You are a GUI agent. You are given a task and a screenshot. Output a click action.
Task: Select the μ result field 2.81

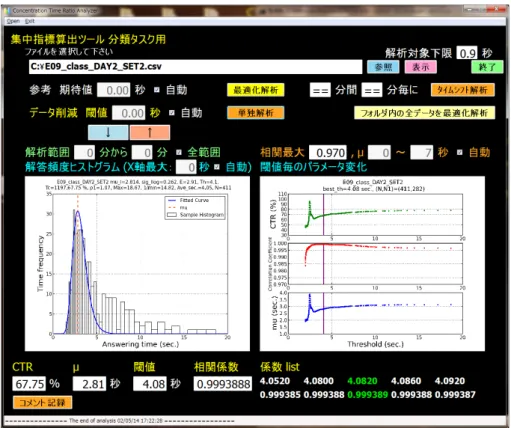point(90,384)
